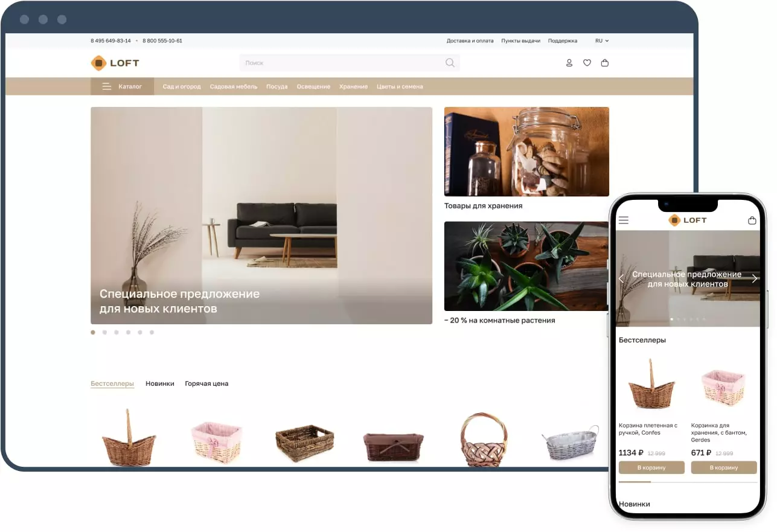Open Цветы и семена category
Image resolution: width=777 pixels, height=532 pixels.
pos(400,86)
